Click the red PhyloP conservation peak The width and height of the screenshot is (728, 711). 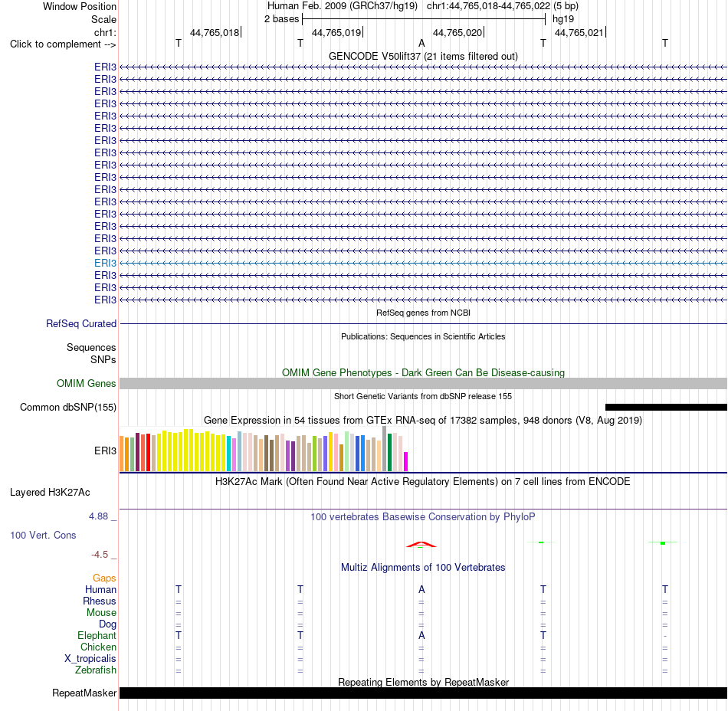click(421, 545)
